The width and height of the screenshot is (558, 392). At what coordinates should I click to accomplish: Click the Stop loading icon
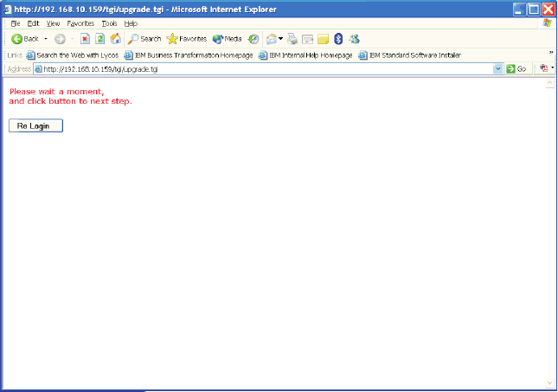coord(85,39)
